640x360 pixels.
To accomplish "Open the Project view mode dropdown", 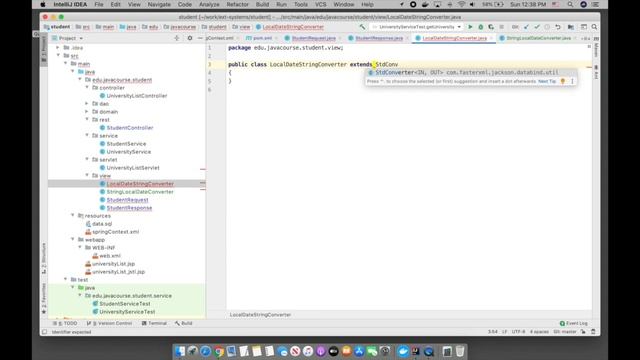I will [x=67, y=38].
